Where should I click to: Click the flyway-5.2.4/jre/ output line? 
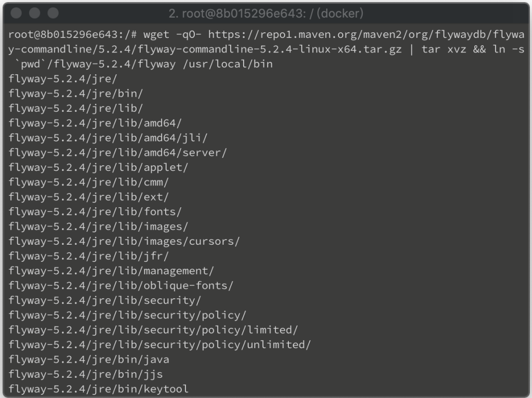pyautogui.click(x=63, y=79)
